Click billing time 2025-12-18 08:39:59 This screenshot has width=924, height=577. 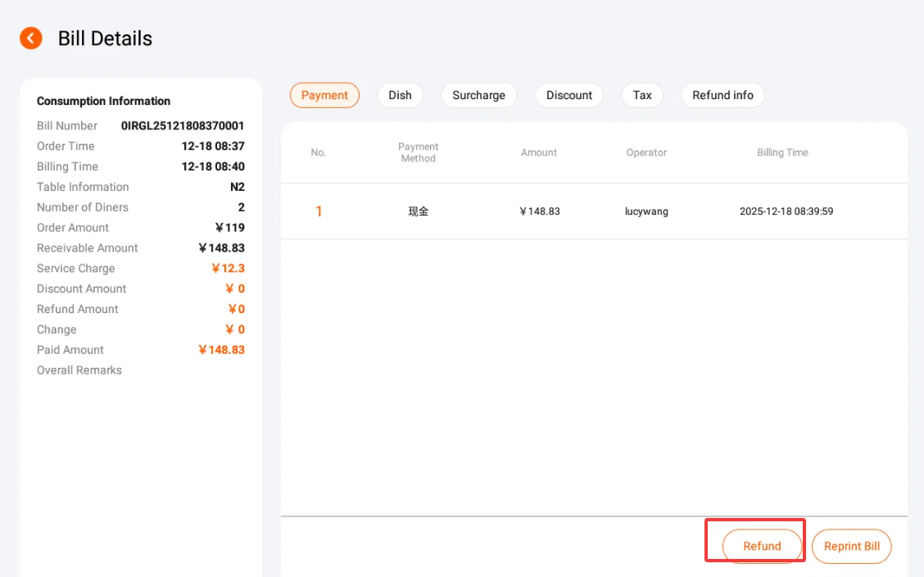click(786, 211)
